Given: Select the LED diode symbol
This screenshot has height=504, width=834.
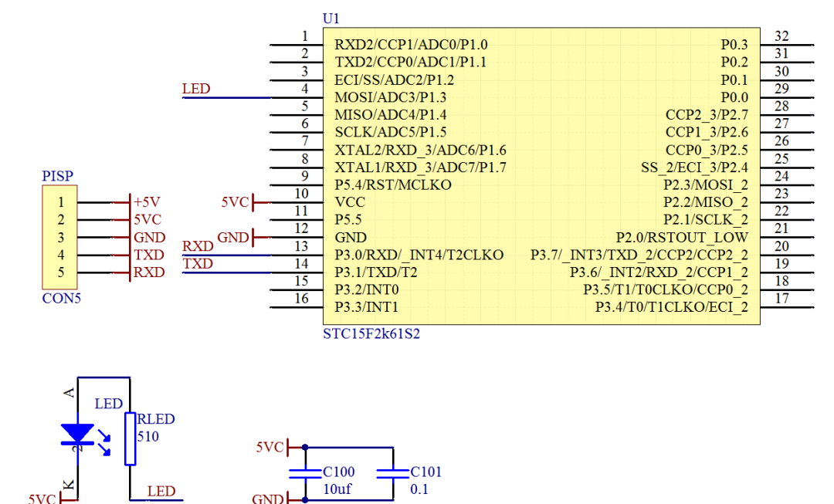Looking at the screenshot, I should [x=78, y=434].
